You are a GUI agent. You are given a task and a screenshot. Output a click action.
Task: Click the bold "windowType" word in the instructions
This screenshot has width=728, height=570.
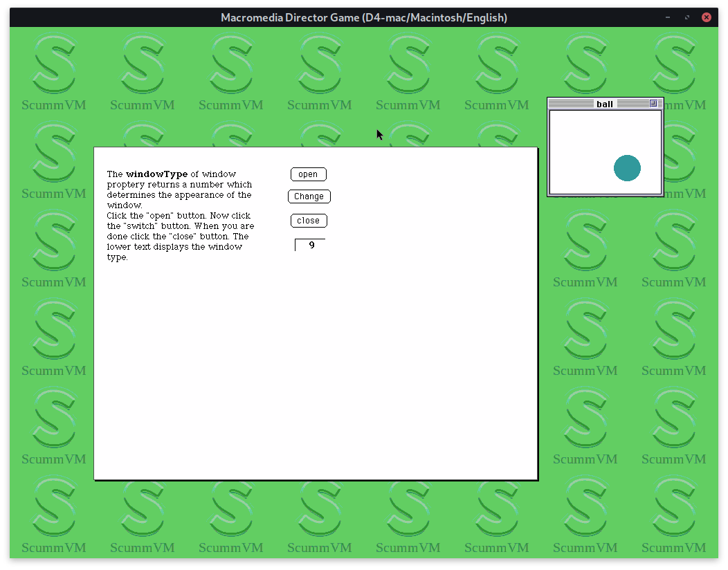[x=157, y=174]
